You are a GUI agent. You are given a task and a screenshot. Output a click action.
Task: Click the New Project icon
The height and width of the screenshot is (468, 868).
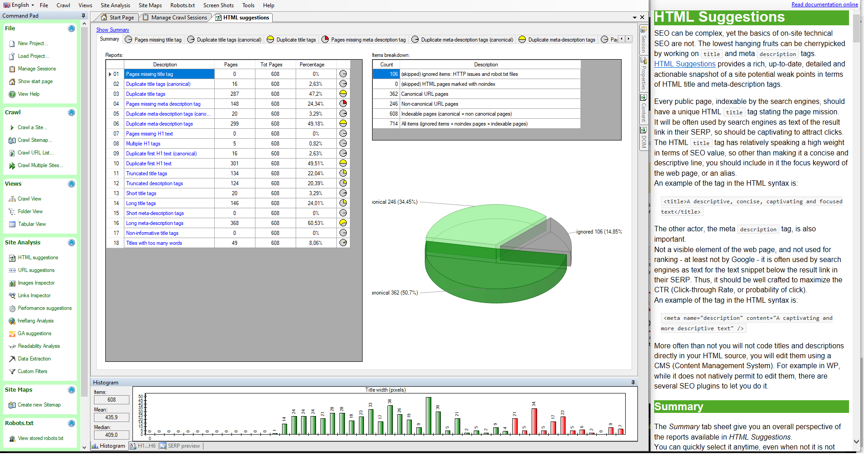[x=12, y=44]
